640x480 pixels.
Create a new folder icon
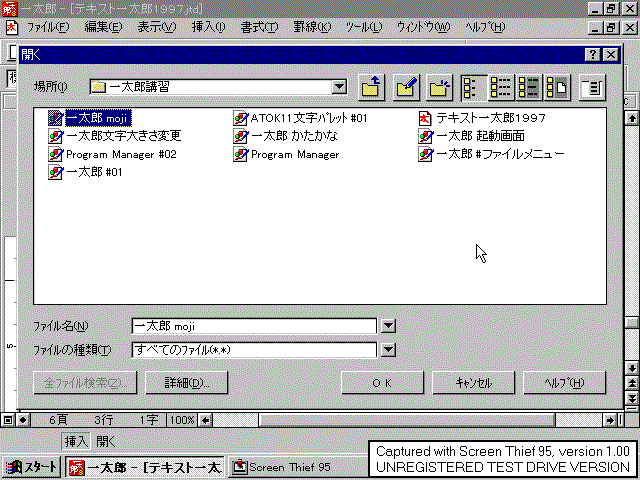[440, 87]
